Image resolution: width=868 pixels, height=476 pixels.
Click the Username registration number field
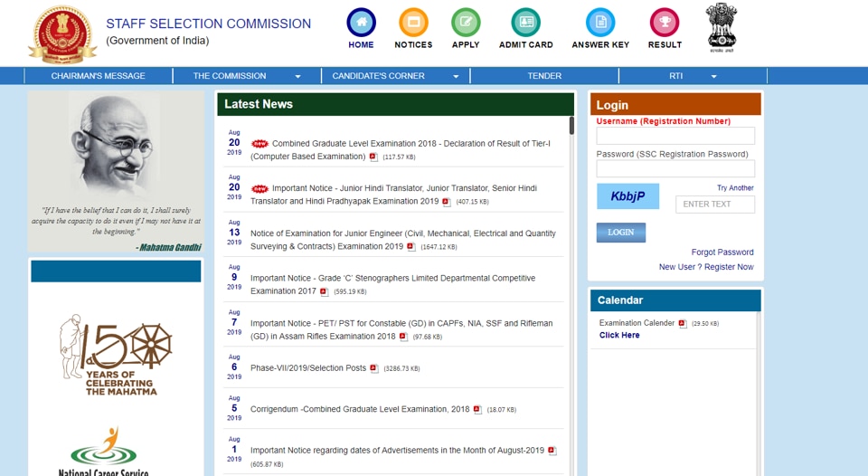click(675, 136)
